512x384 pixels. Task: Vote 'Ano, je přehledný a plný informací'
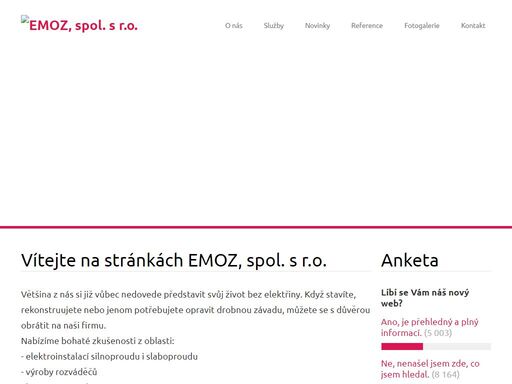tap(429, 327)
